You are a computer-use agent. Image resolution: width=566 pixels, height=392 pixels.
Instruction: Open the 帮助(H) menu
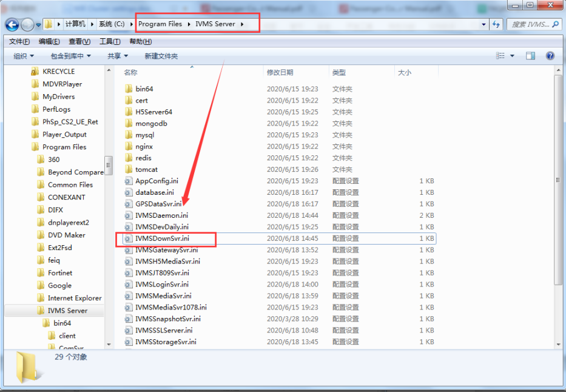(140, 41)
